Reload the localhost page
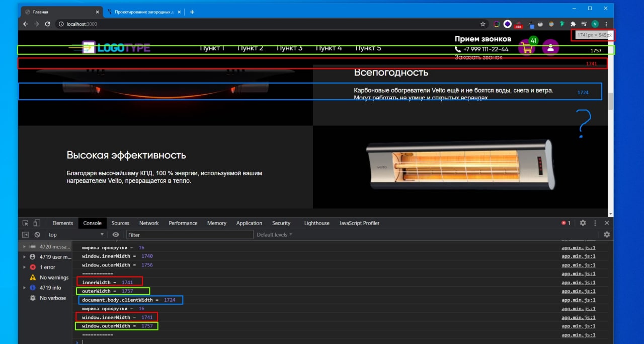 click(x=47, y=24)
